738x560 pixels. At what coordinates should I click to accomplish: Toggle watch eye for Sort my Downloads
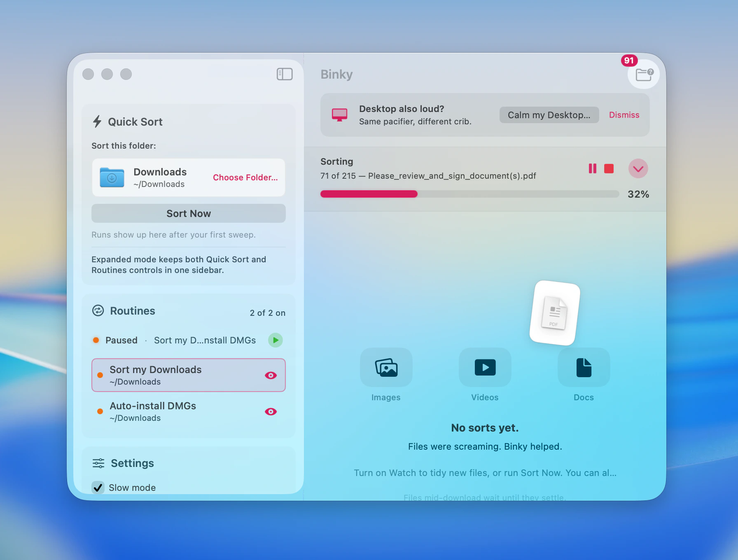(x=271, y=375)
